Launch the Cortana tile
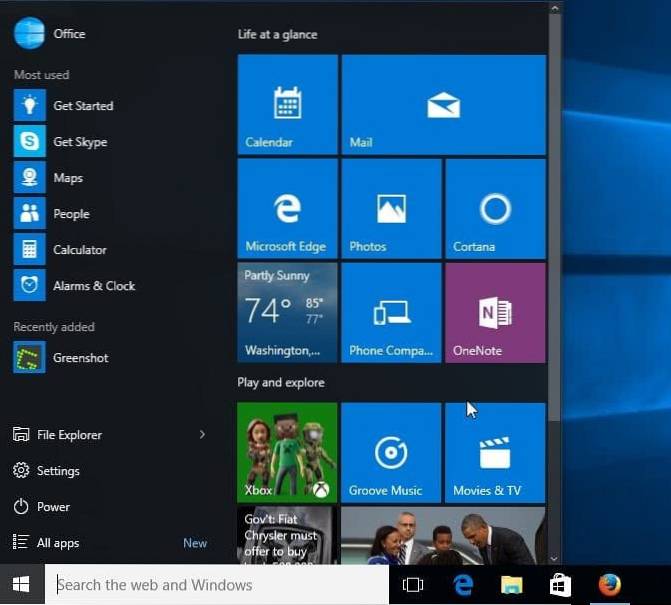The image size is (671, 605). click(495, 208)
